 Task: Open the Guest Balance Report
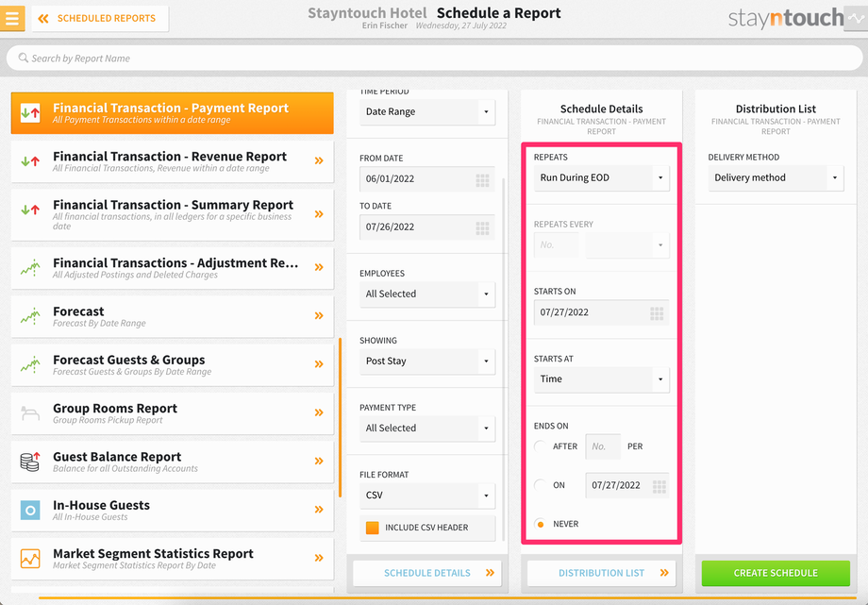pyautogui.click(x=172, y=462)
